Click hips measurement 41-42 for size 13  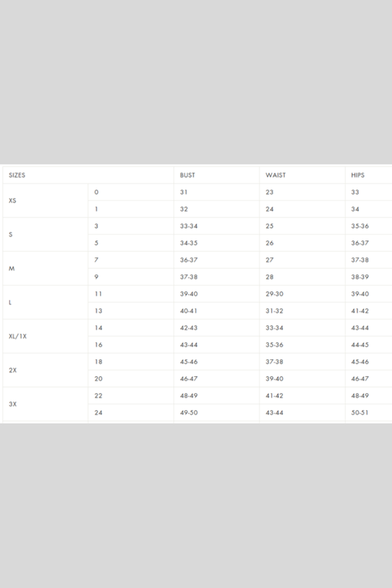click(x=360, y=311)
